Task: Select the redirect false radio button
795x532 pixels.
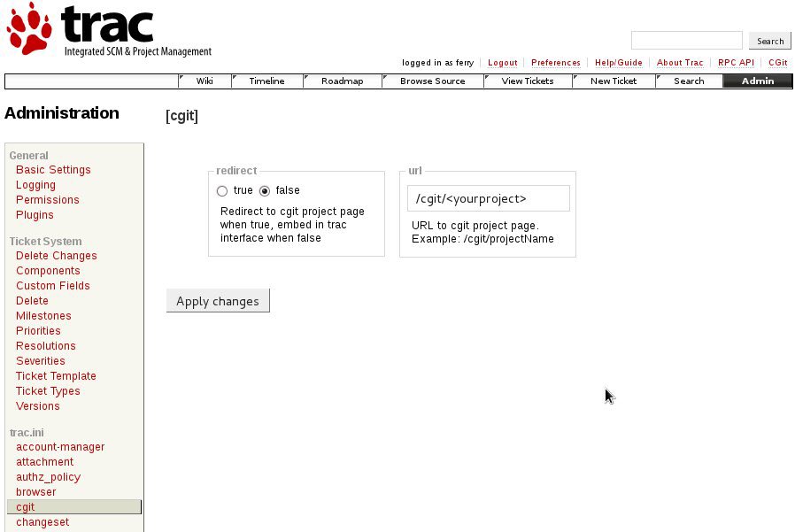Action: coord(264,191)
